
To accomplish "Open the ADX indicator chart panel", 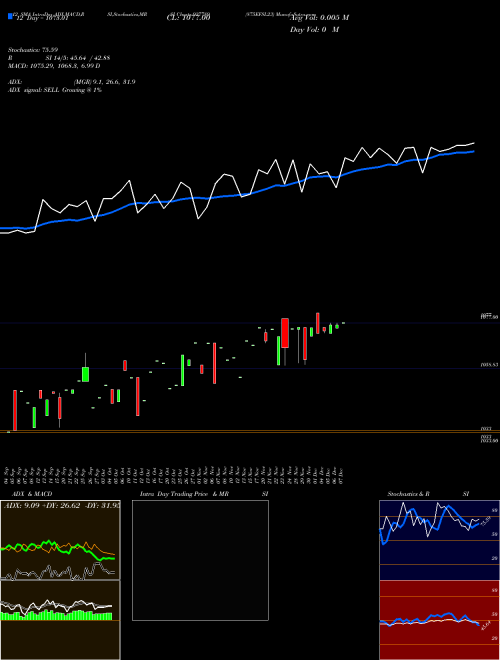I will click(x=60, y=540).
